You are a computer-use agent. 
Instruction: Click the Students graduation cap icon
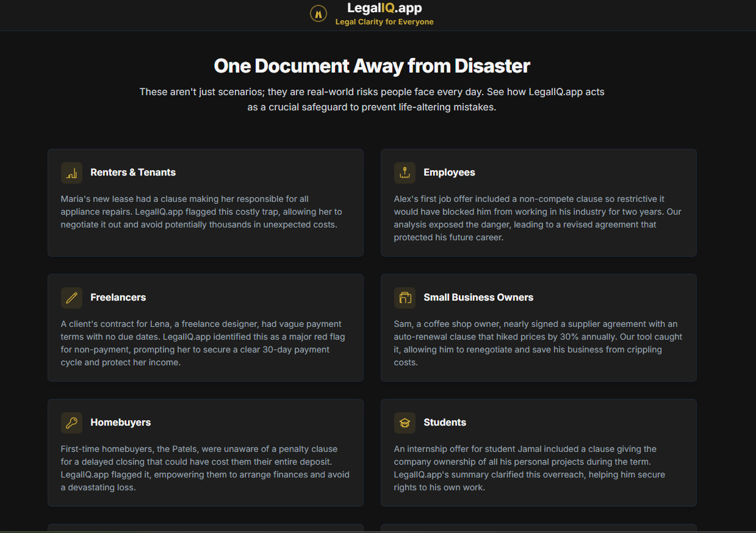405,423
